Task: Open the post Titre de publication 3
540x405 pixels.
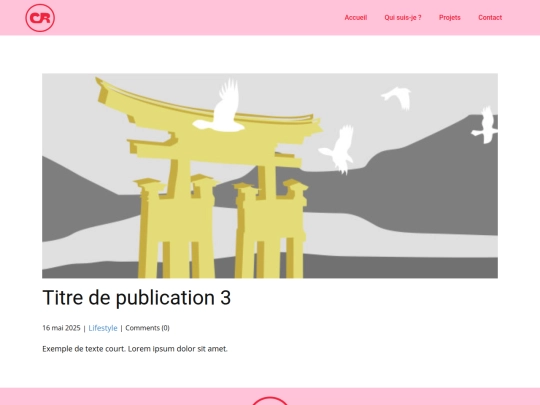Action: (x=136, y=298)
